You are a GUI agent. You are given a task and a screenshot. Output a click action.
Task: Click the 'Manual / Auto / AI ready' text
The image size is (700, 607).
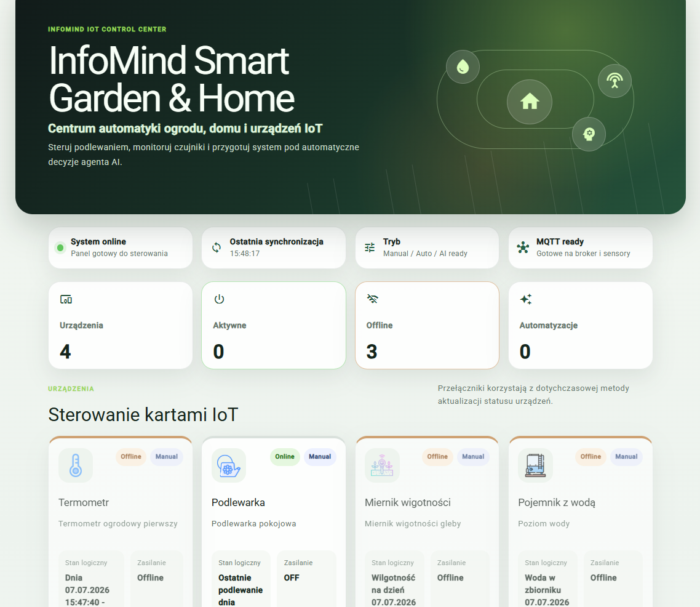point(425,254)
